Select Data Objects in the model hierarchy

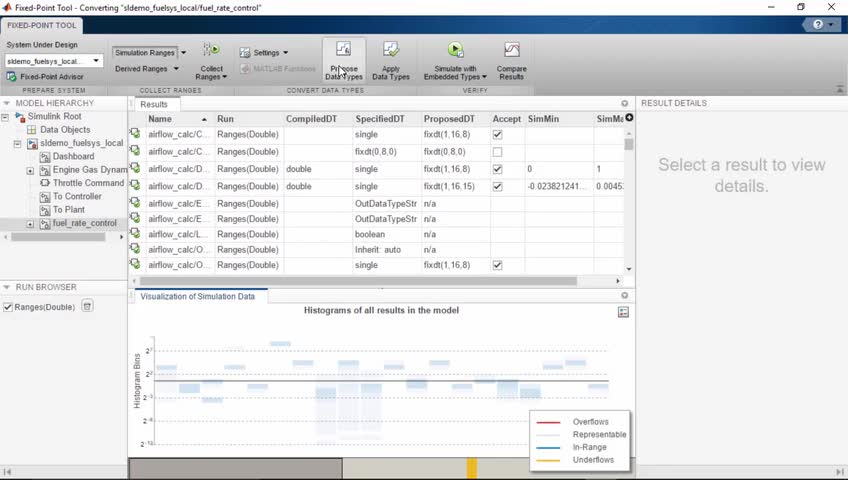click(65, 130)
